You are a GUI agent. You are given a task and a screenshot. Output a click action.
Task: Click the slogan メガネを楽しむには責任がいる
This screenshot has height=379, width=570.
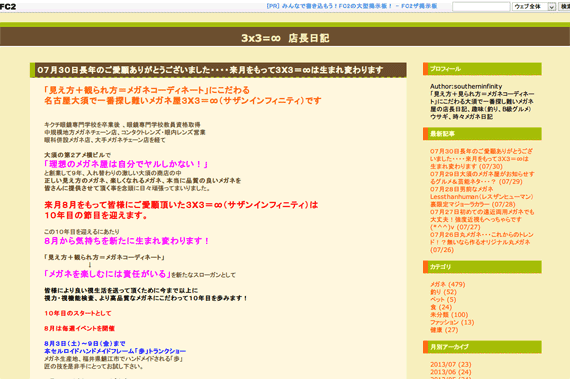pos(107,274)
